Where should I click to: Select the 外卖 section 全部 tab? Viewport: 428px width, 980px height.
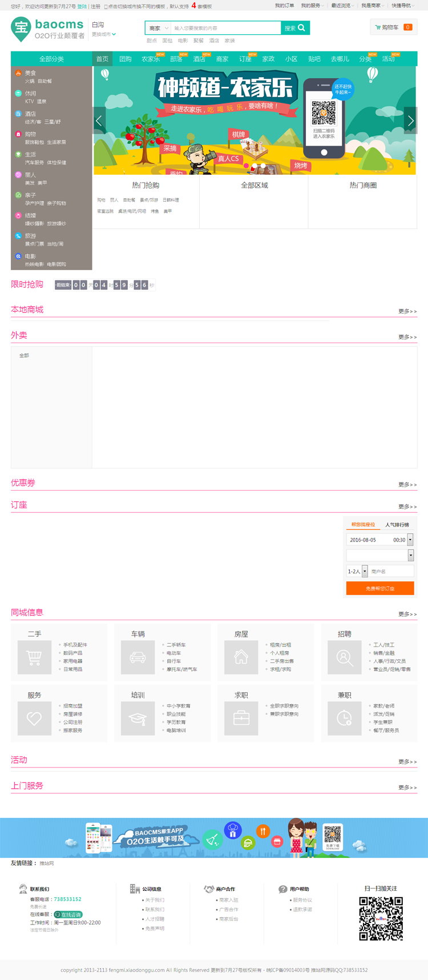(x=24, y=356)
